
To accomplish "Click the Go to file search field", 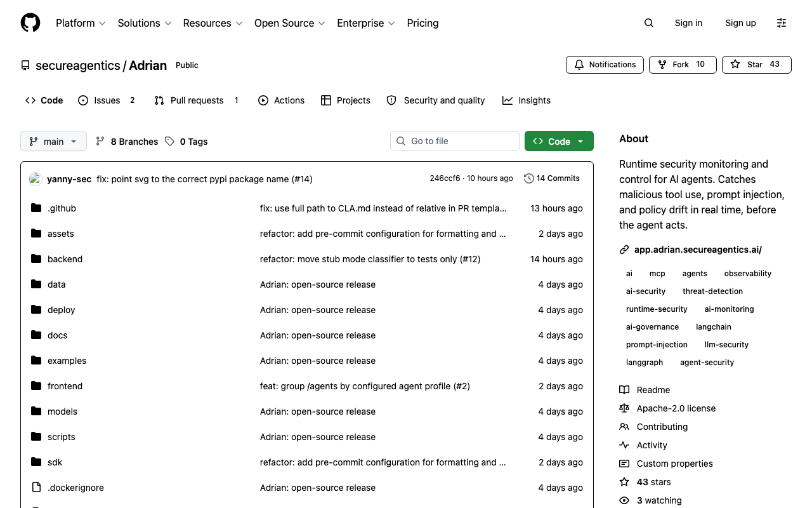I will click(x=455, y=141).
